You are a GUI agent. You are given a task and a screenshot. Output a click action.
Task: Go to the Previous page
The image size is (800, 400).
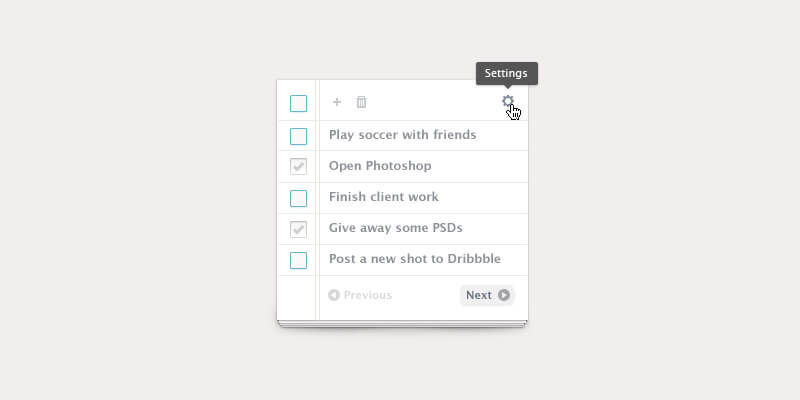pos(367,295)
